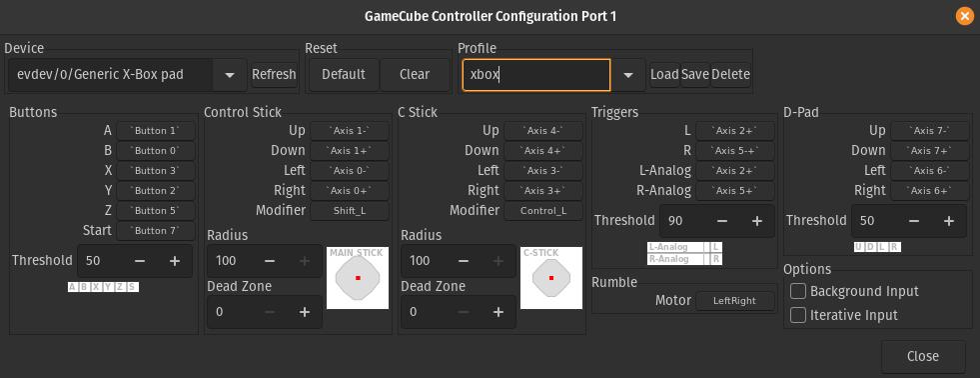Screen dimensions: 980x378
Task: Remap Control Stick Left binding
Action: (350, 171)
